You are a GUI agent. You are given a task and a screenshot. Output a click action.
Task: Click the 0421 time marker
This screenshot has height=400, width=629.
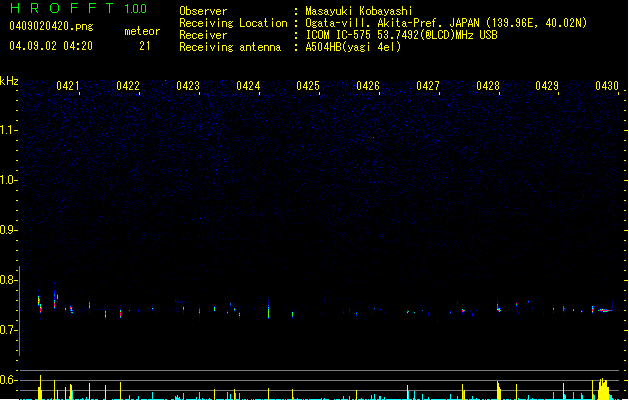click(68, 86)
